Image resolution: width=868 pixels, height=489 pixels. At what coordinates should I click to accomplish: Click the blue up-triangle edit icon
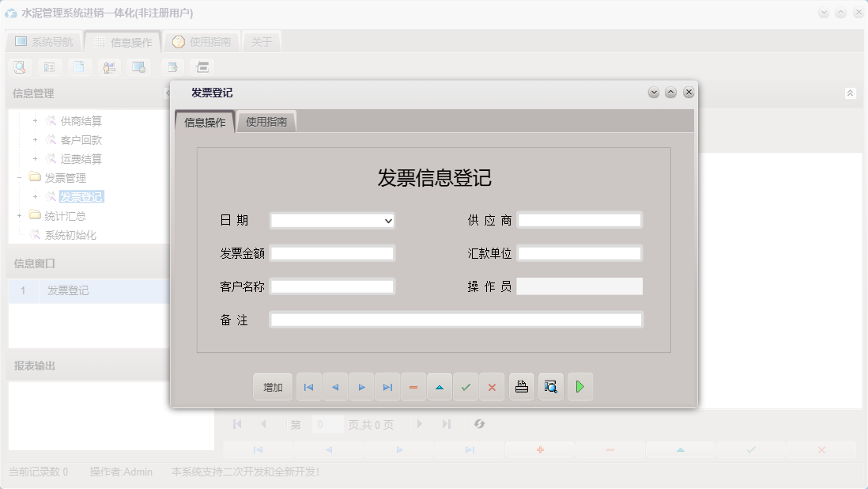(x=440, y=387)
